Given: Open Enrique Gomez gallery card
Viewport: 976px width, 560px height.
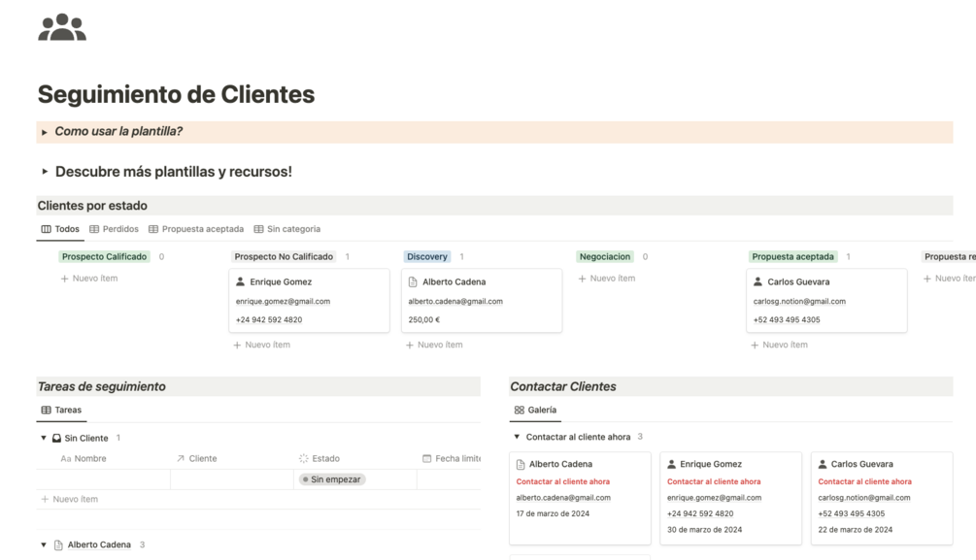Looking at the screenshot, I should (730, 498).
